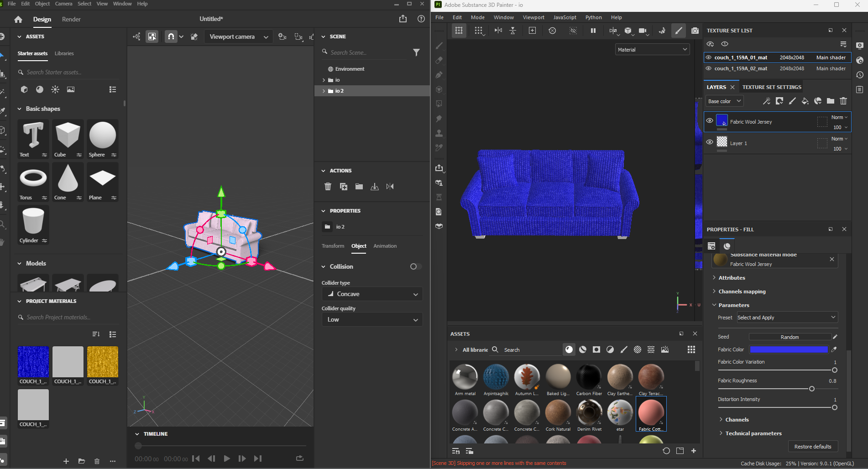This screenshot has height=469, width=868.
Task: Select the Projection tool
Action: [439, 74]
